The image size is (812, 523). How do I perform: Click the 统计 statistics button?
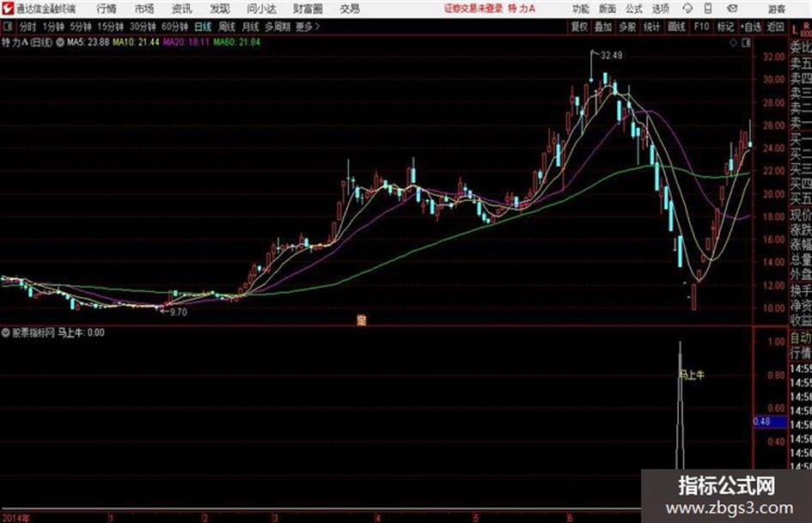pos(652,27)
